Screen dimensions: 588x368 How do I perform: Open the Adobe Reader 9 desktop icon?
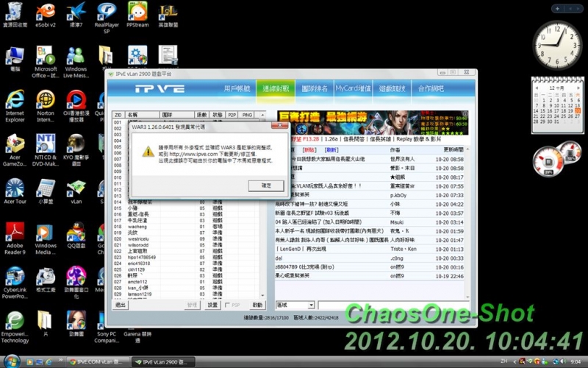[15, 238]
